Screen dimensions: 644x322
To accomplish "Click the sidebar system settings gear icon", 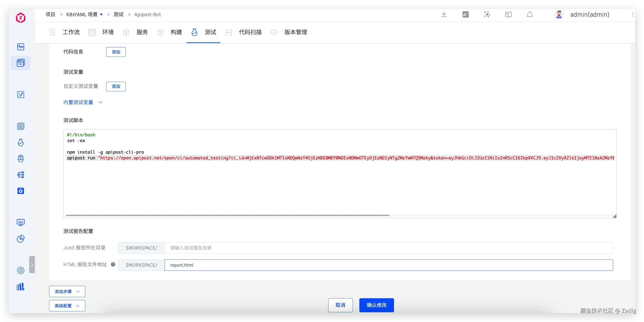I will click(x=20, y=270).
